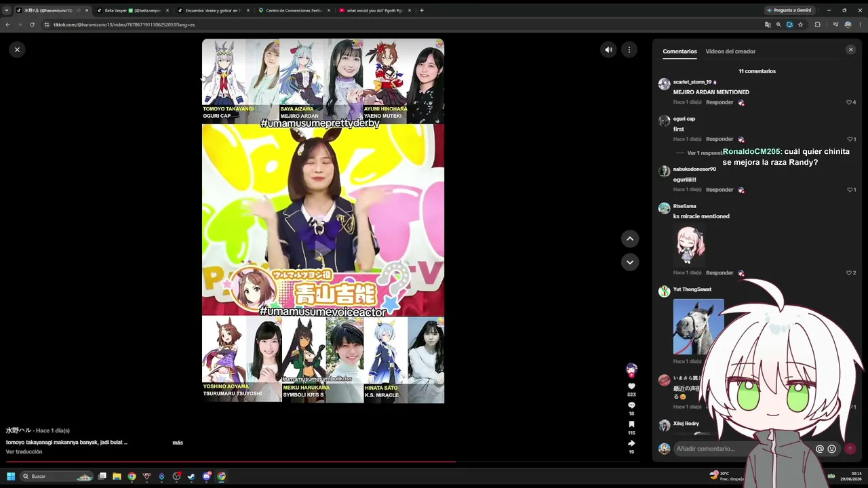Click 'Ver traducción' under the caption
The image size is (868, 488).
(x=24, y=452)
